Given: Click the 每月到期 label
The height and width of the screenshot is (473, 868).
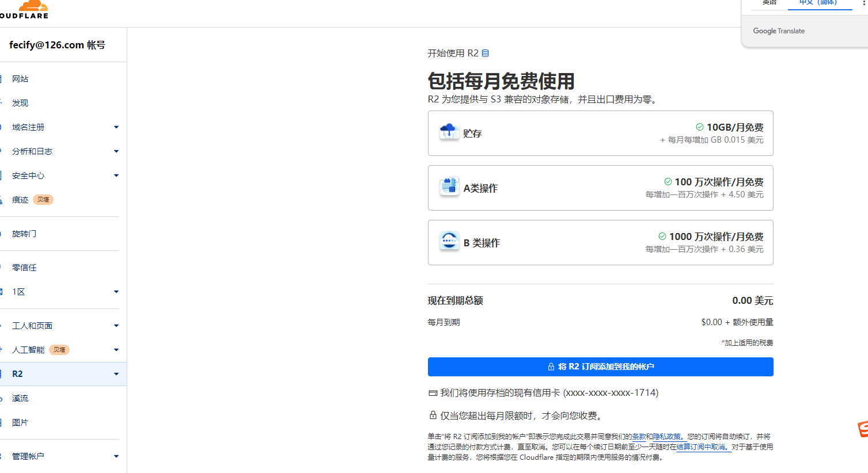Looking at the screenshot, I should tap(444, 322).
